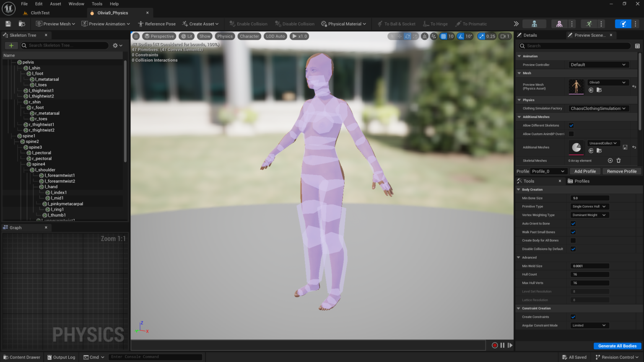Toggle the blue simulate physics icon
This screenshot has width=644, height=362.
pyautogui.click(x=623, y=24)
